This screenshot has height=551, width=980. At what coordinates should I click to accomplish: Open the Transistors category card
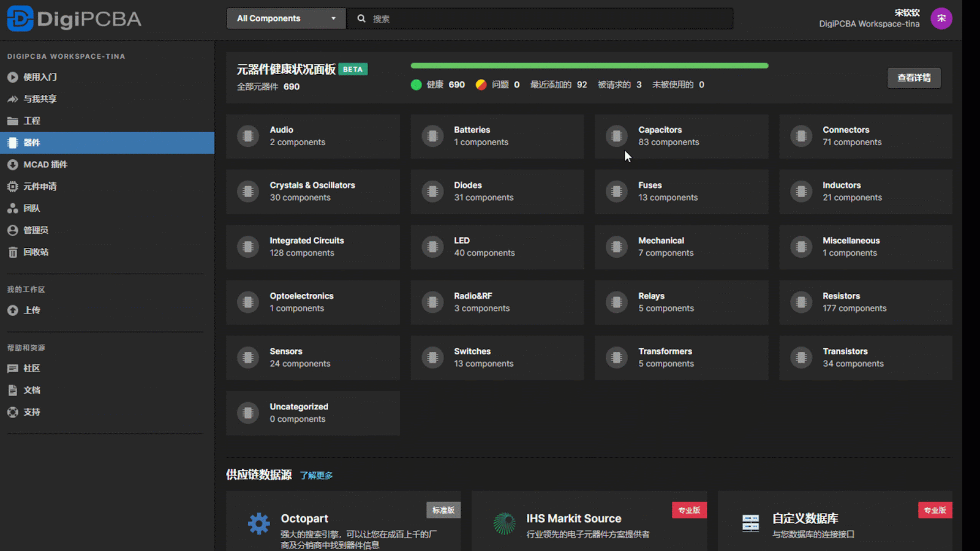(x=865, y=358)
